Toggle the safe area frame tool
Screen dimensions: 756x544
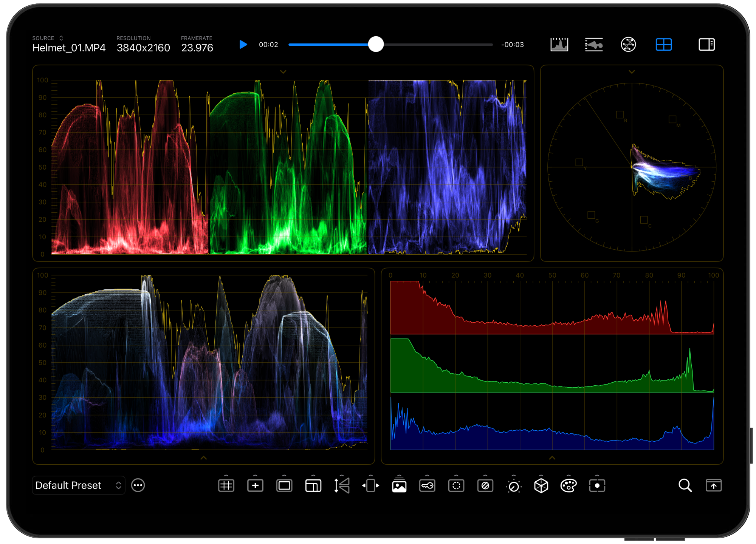pos(284,485)
